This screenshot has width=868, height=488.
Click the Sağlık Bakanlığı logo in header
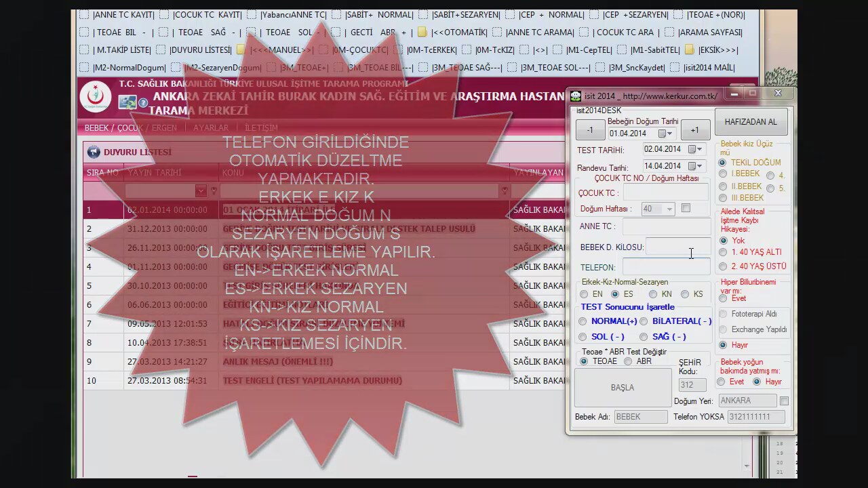(96, 97)
